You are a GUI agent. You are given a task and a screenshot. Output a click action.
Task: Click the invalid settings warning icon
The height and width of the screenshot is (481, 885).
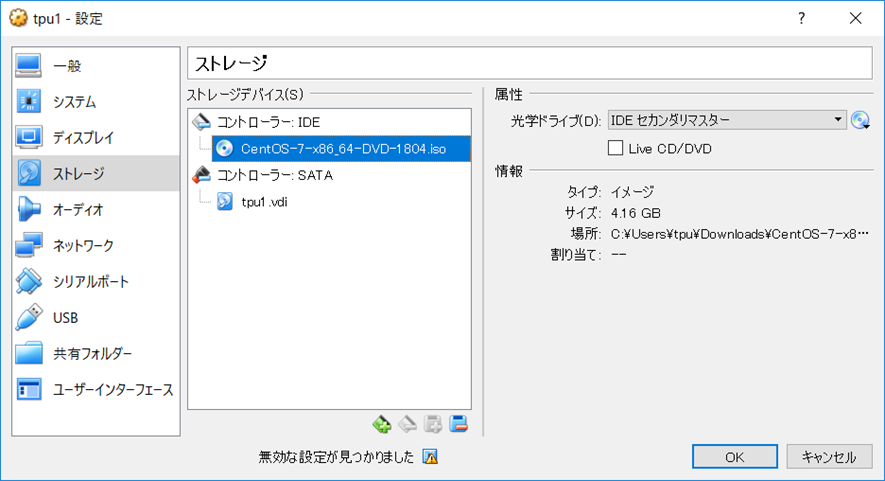click(x=431, y=457)
